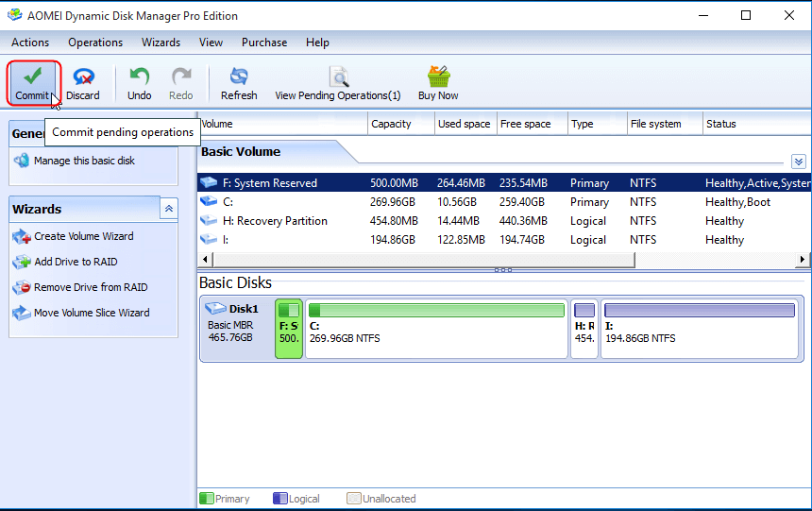Click the Healthy,Boot status cell
This screenshot has width=812, height=511.
(738, 201)
